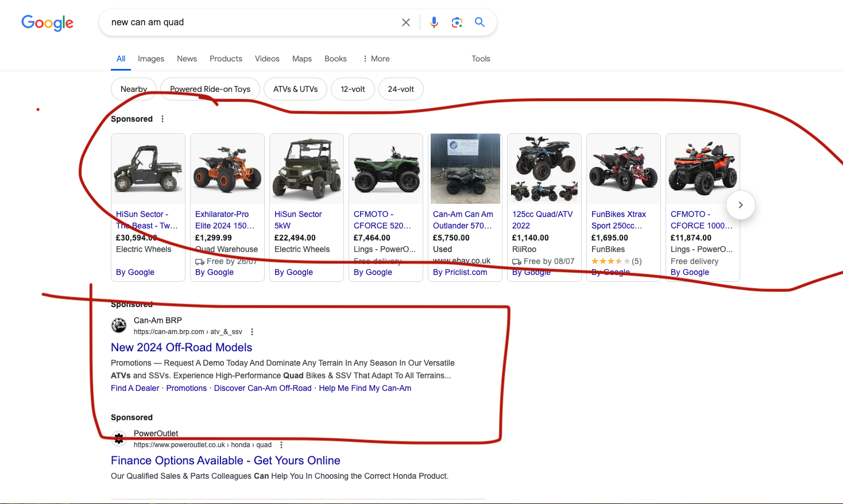
Task: Open the Products tab
Action: click(226, 59)
